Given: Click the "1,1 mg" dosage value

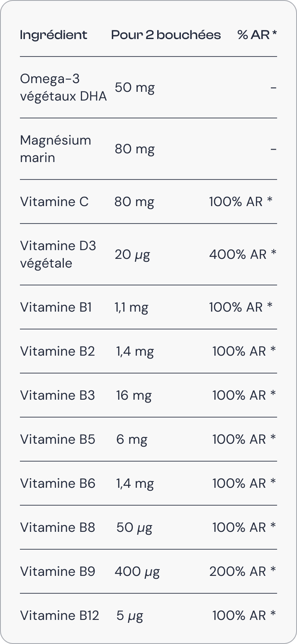Looking at the screenshot, I should (131, 307).
